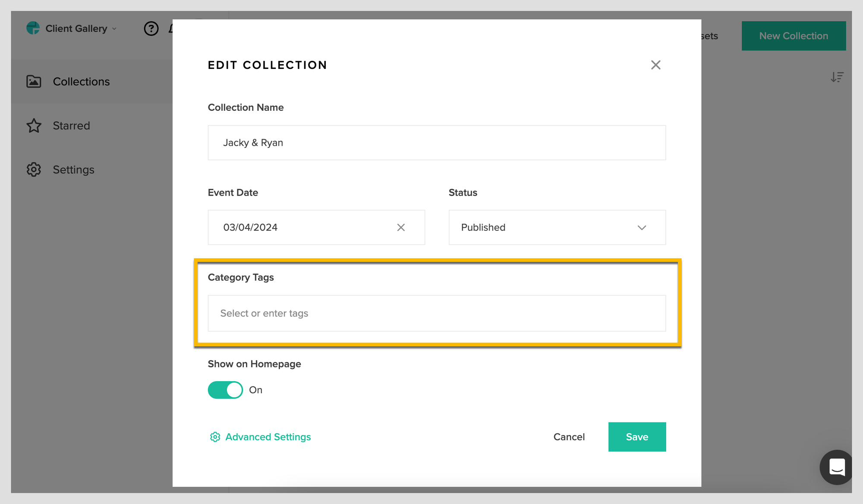Click the Starred star icon in sidebar
This screenshot has height=504, width=863.
(34, 125)
